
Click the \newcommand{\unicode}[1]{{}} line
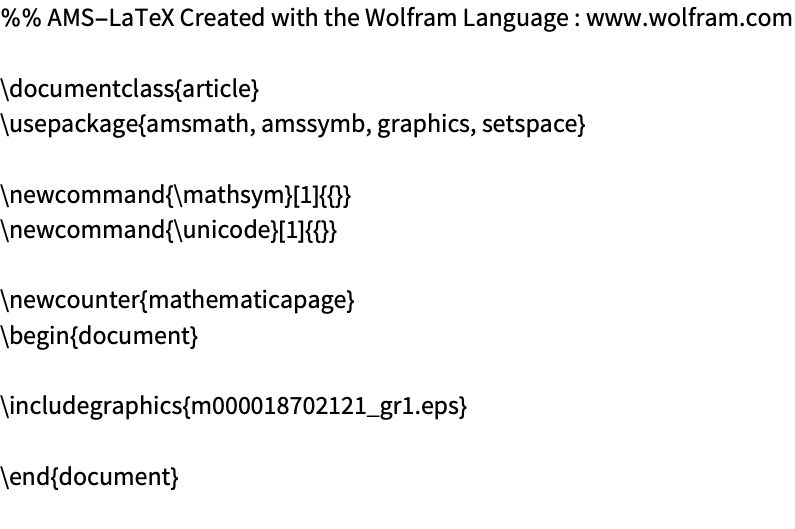tap(169, 230)
